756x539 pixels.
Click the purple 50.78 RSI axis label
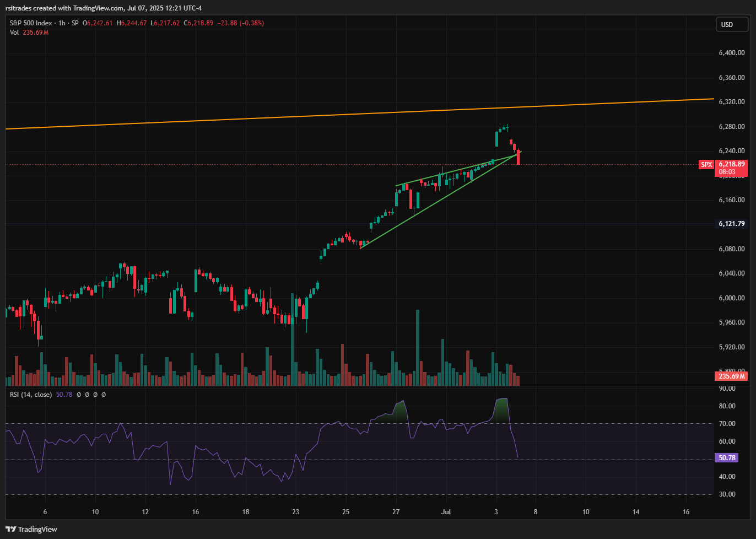[727, 458]
